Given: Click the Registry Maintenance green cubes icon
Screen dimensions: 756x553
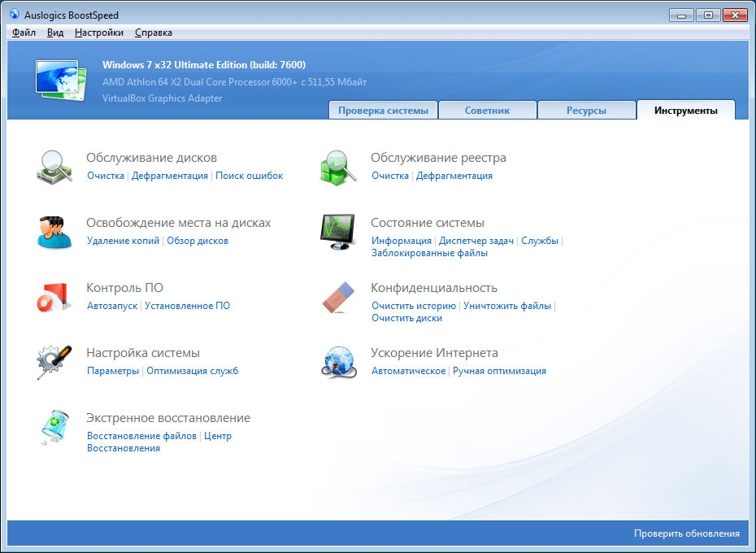Looking at the screenshot, I should click(x=339, y=167).
